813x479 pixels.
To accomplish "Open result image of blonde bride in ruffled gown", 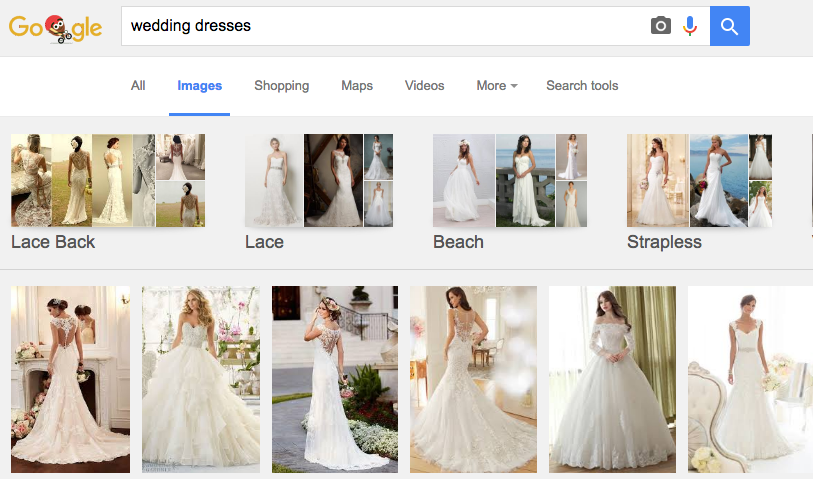I will coord(201,379).
